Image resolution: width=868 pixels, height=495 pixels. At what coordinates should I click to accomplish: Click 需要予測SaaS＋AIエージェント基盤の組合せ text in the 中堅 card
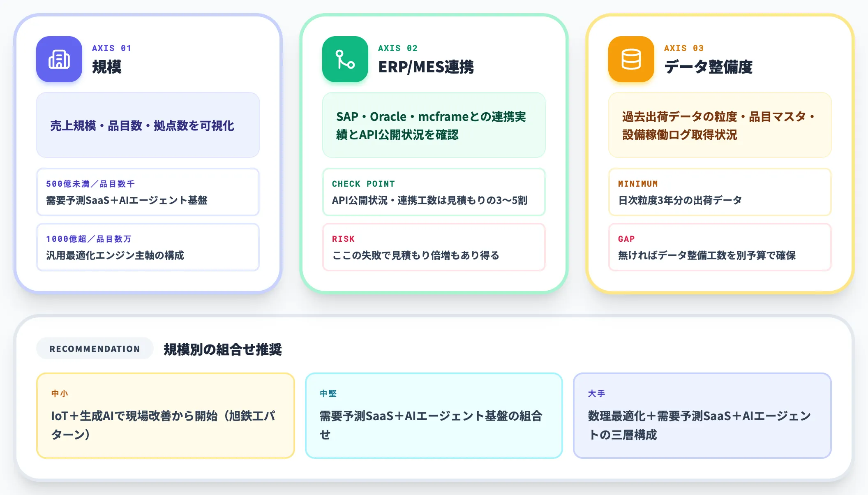[431, 425]
